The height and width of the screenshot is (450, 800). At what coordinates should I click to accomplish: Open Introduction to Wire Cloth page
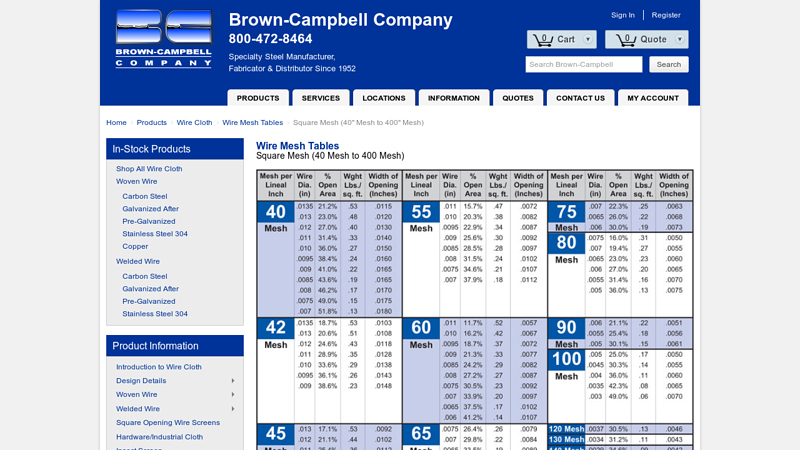pos(158,367)
